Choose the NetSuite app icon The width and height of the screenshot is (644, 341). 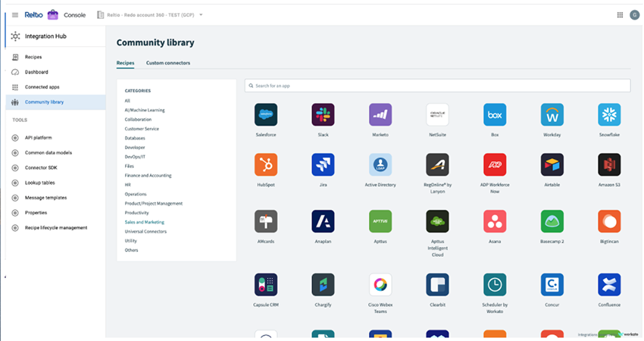[x=437, y=114]
